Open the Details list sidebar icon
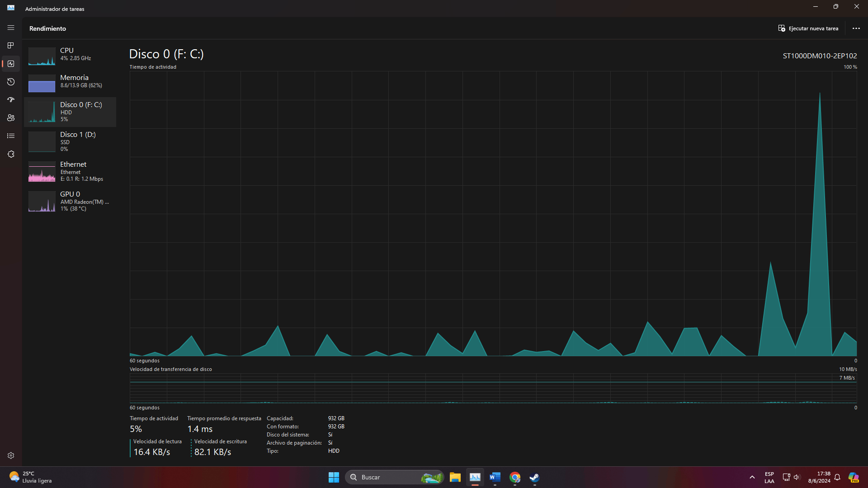The image size is (868, 488). pyautogui.click(x=11, y=136)
